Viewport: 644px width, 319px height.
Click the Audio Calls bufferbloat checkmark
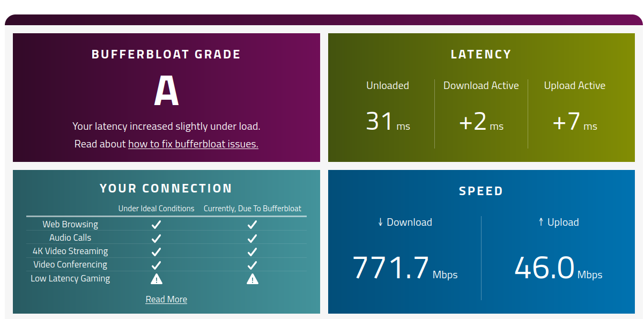pos(253,238)
